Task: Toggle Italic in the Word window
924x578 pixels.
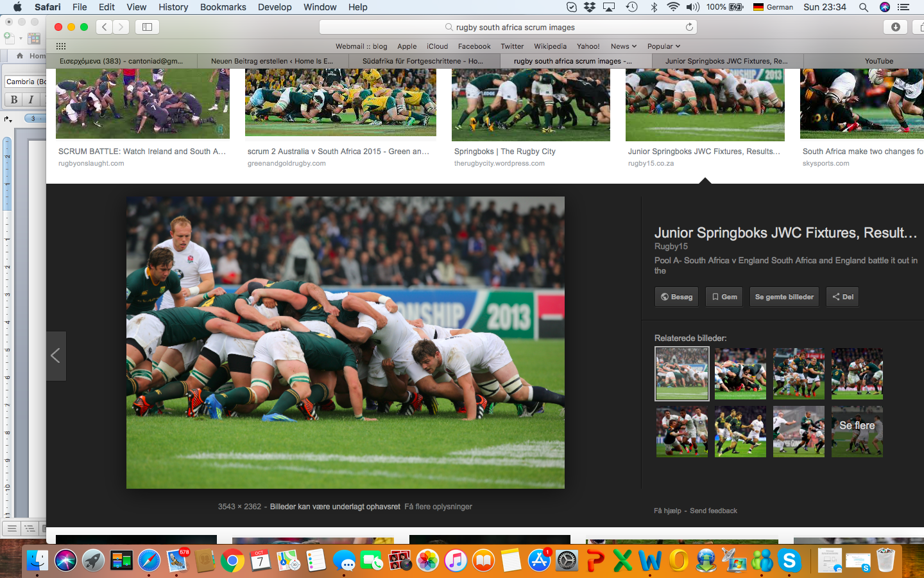Action: click(x=30, y=100)
